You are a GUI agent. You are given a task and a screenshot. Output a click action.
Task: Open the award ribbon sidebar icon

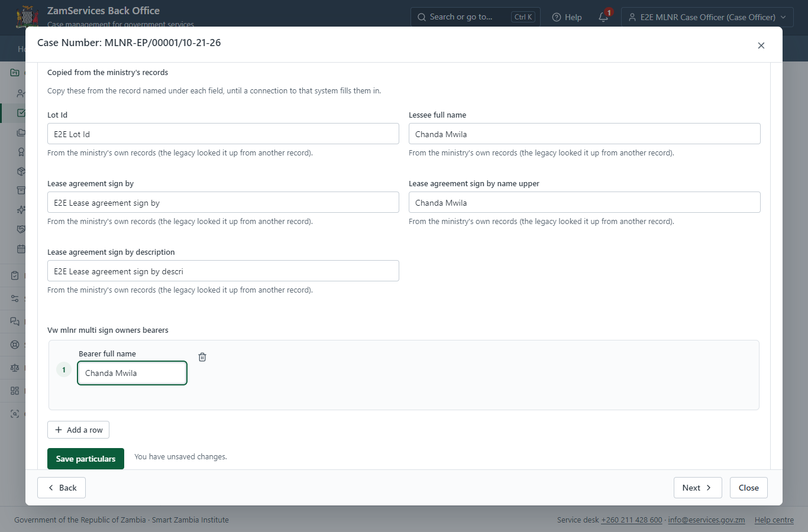pos(21,152)
